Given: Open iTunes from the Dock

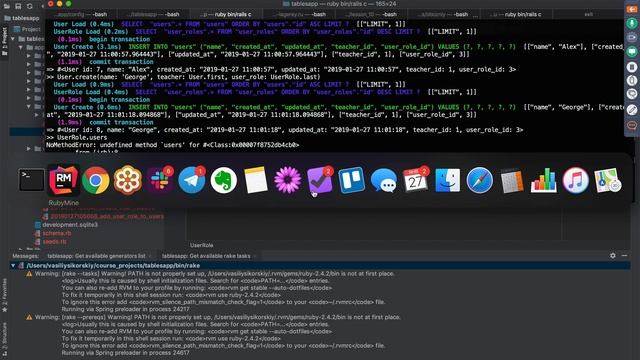Looking at the screenshot, I should coord(576,180).
